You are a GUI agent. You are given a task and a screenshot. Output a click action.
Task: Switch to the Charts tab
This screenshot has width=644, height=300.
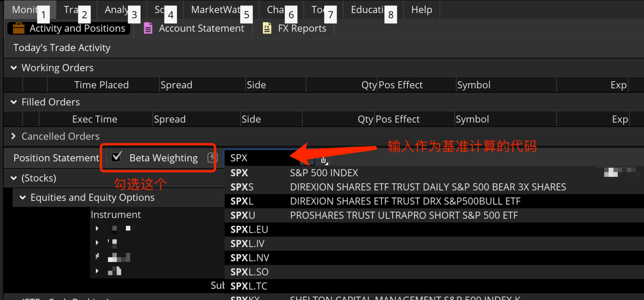281,10
